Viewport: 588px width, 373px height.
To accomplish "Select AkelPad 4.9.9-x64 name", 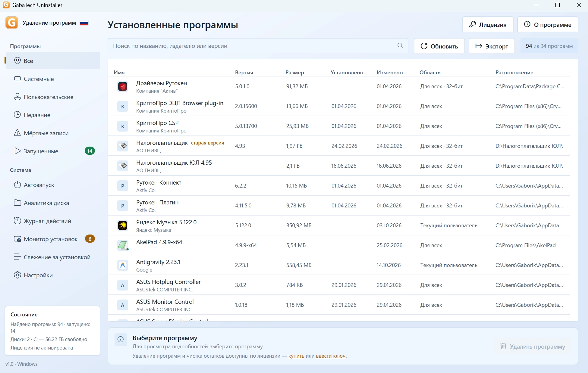I will click(159, 242).
